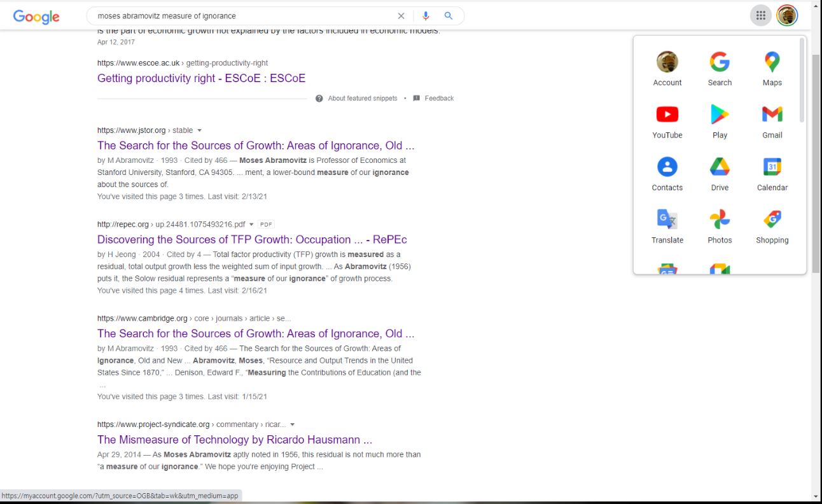
Task: Click 'About featured snippets' text link
Action: pos(363,99)
